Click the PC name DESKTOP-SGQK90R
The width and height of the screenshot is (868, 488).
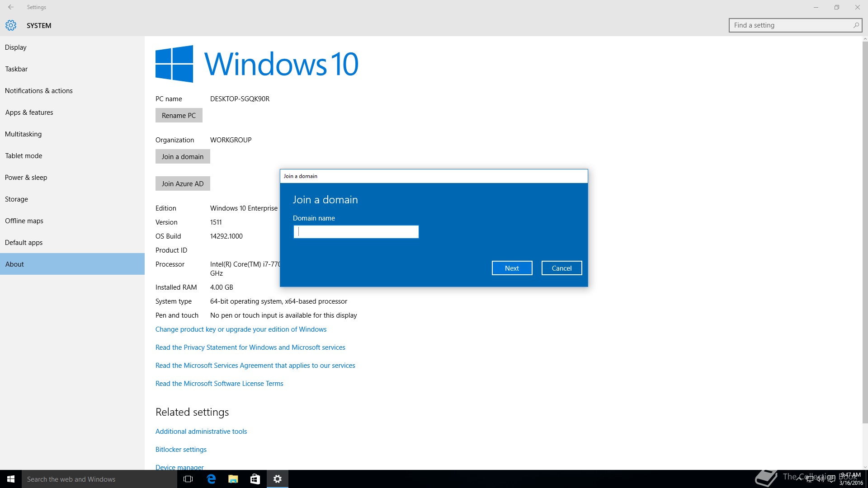(240, 99)
